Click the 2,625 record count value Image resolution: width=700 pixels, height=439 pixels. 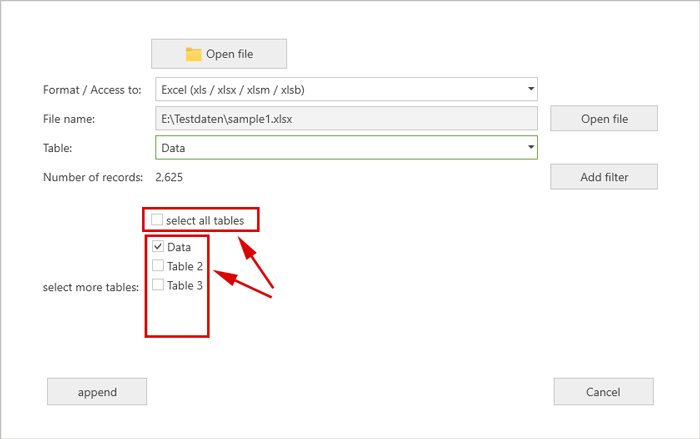[169, 177]
